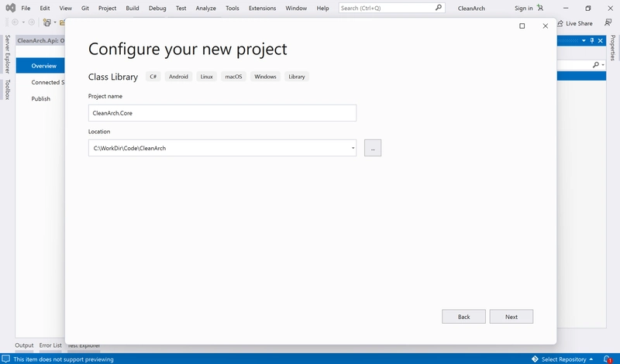Go Back to the previous step

(x=463, y=317)
